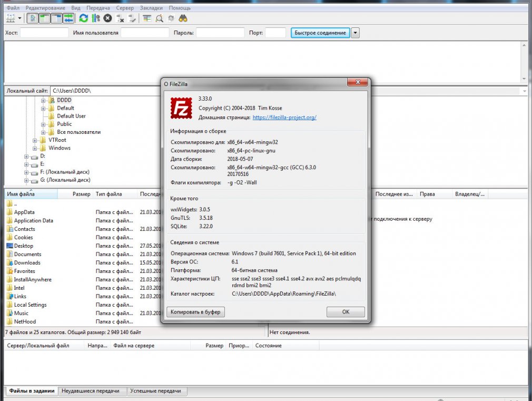Sort local list by Имя файла

point(31,194)
